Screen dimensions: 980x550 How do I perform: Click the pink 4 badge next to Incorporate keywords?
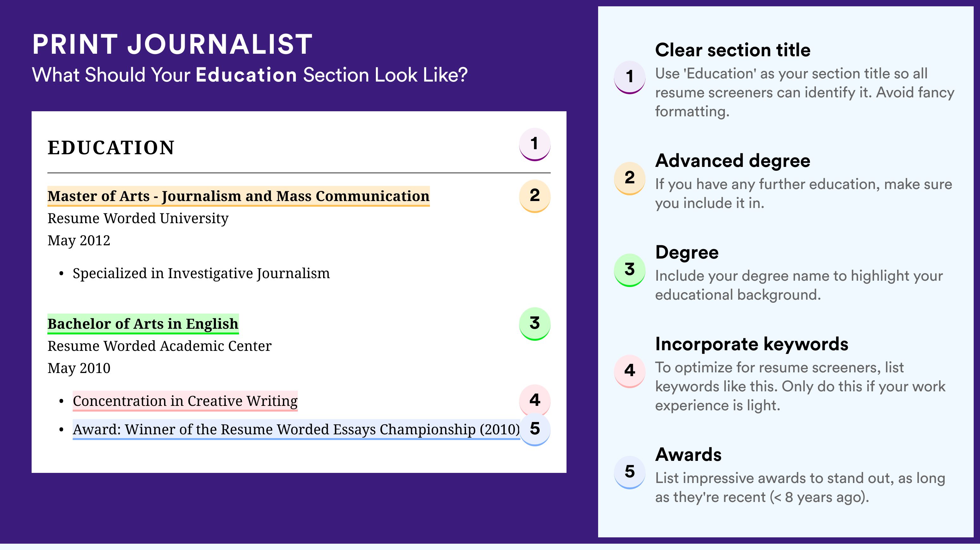tap(630, 371)
